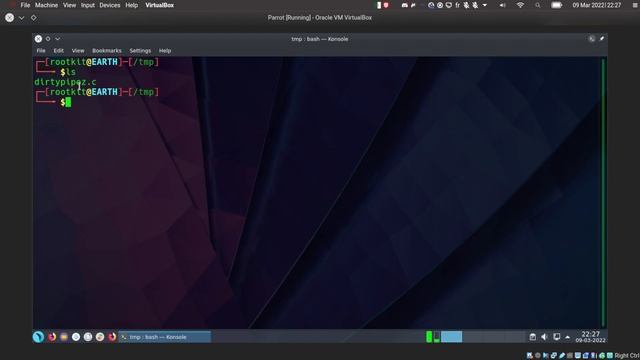Image resolution: width=640 pixels, height=360 pixels.
Task: Click the battery indicator in top bar
Action: click(556, 5)
